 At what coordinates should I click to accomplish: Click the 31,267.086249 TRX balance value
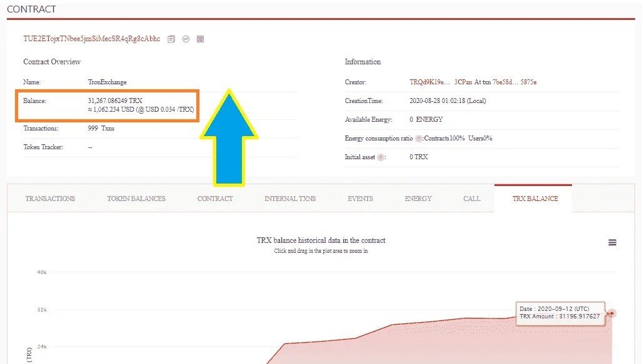[x=115, y=101]
